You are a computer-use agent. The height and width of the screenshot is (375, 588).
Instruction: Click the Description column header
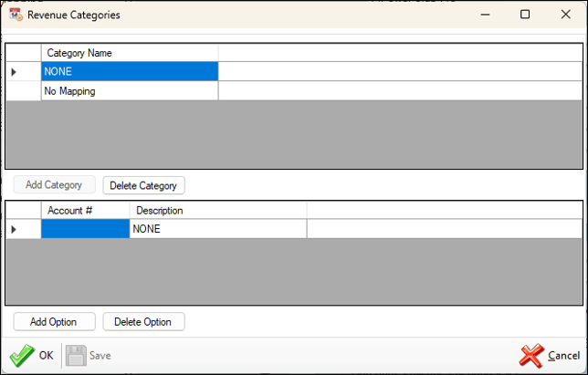pyautogui.click(x=218, y=211)
